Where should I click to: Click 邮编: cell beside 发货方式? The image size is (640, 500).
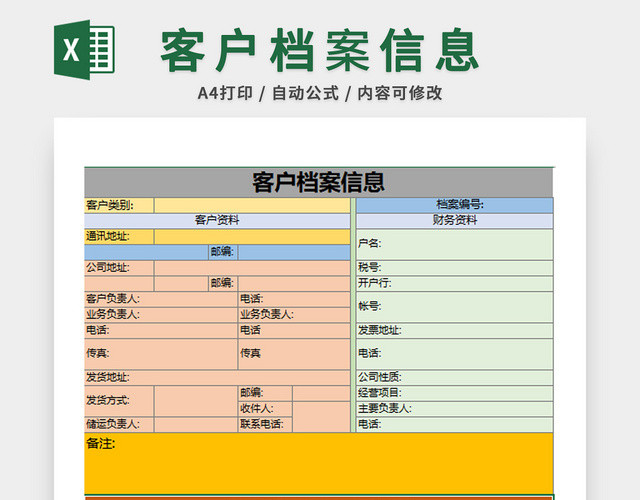(265, 393)
